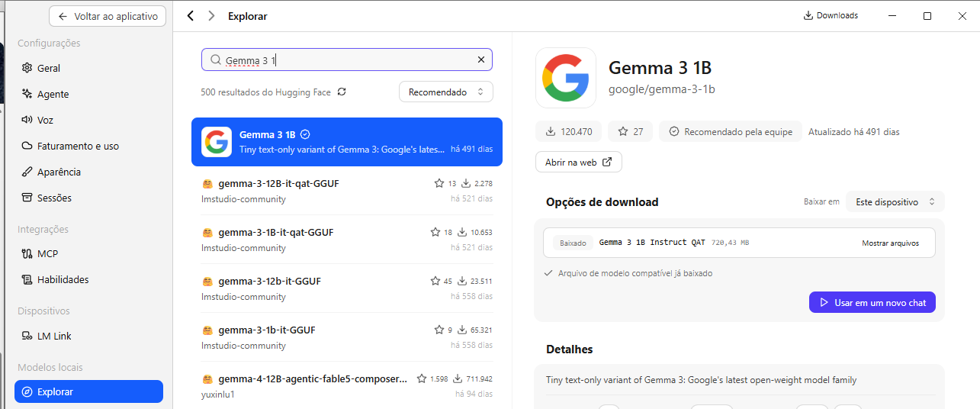Click the Explorar compass icon

point(27,391)
